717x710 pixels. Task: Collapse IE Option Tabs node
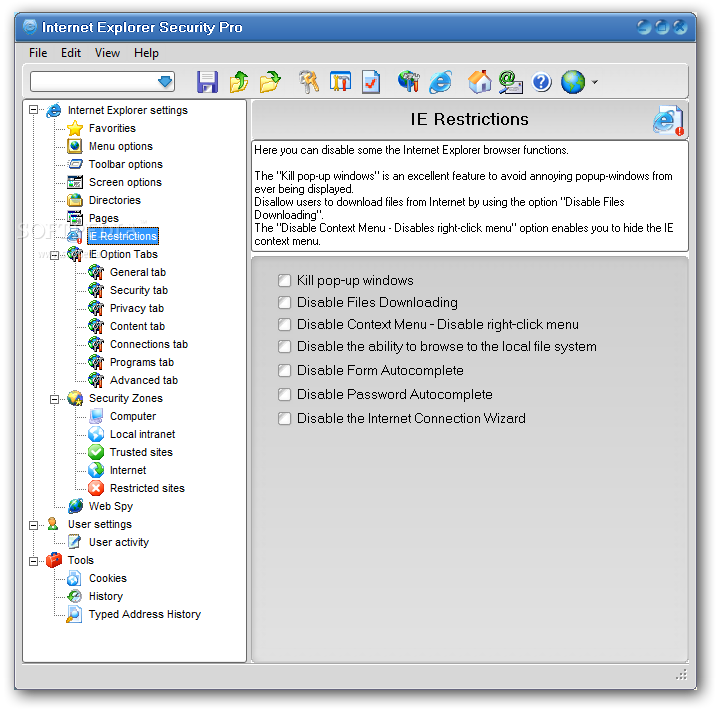[54, 255]
